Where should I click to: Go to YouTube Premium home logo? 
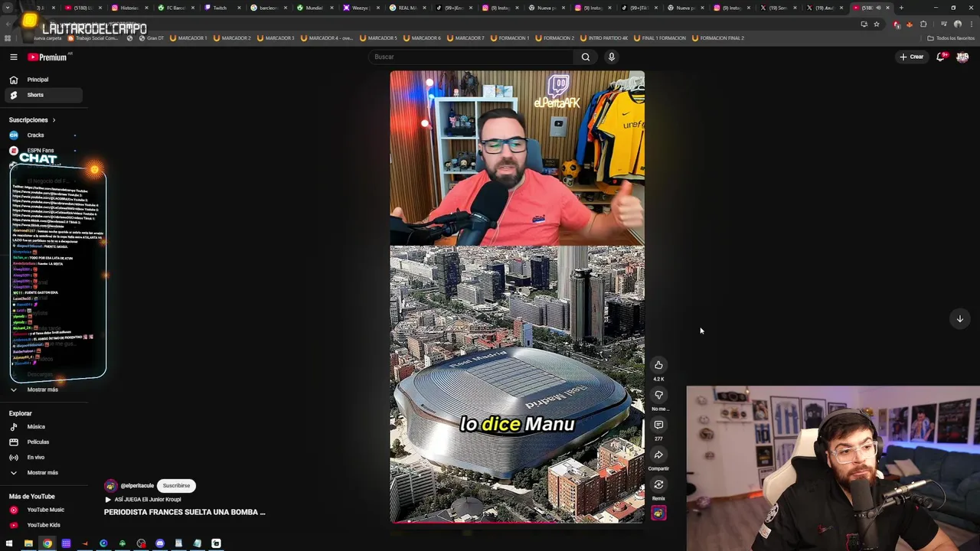coord(48,57)
